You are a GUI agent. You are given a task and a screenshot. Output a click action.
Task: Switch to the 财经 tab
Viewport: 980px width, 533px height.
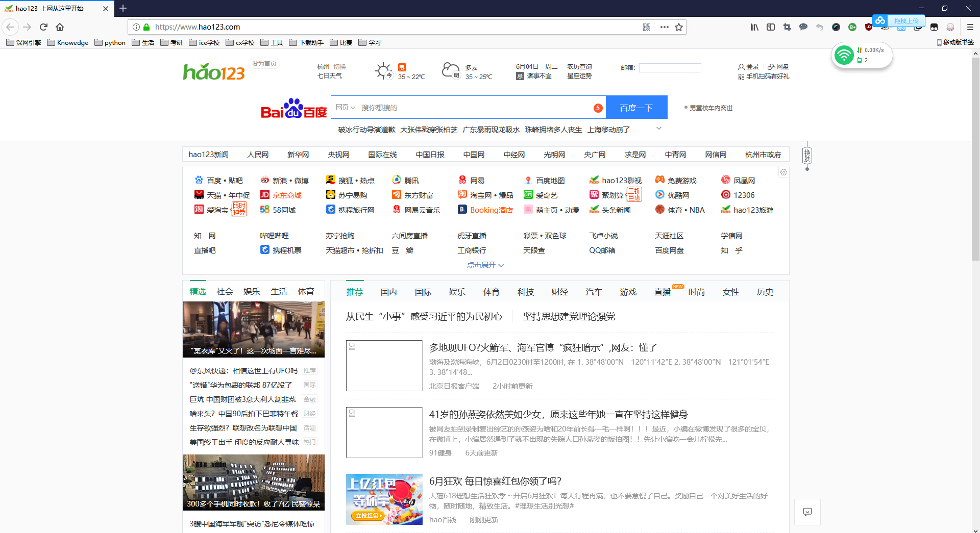coord(560,292)
